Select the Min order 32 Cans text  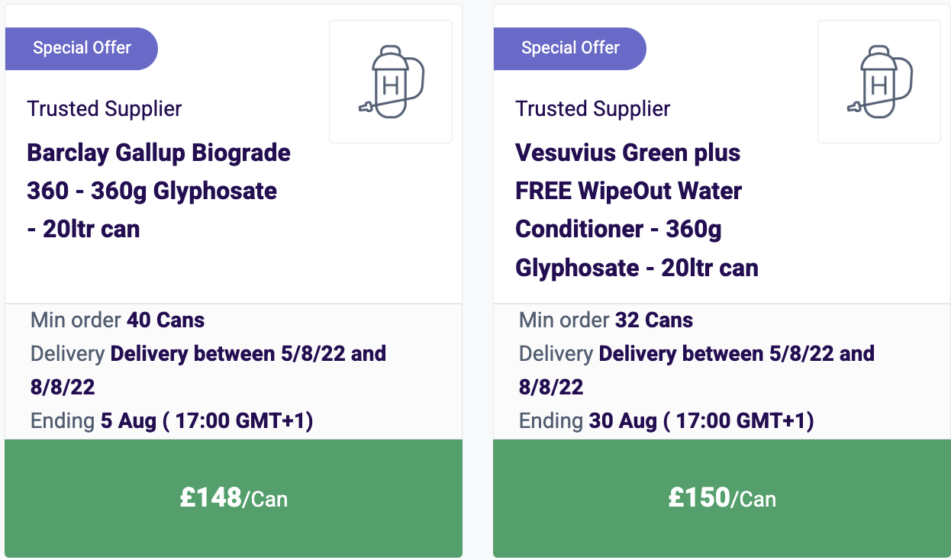(x=606, y=320)
